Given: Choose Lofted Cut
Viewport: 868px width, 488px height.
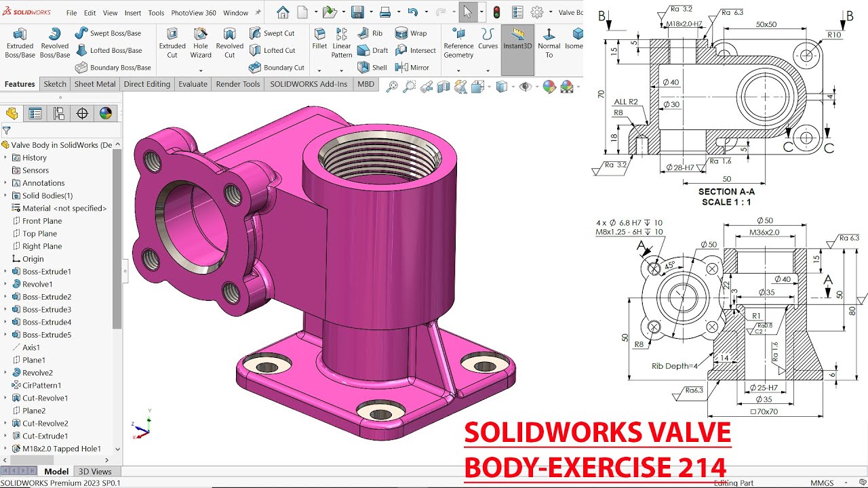Looking at the screenshot, I should point(271,50).
